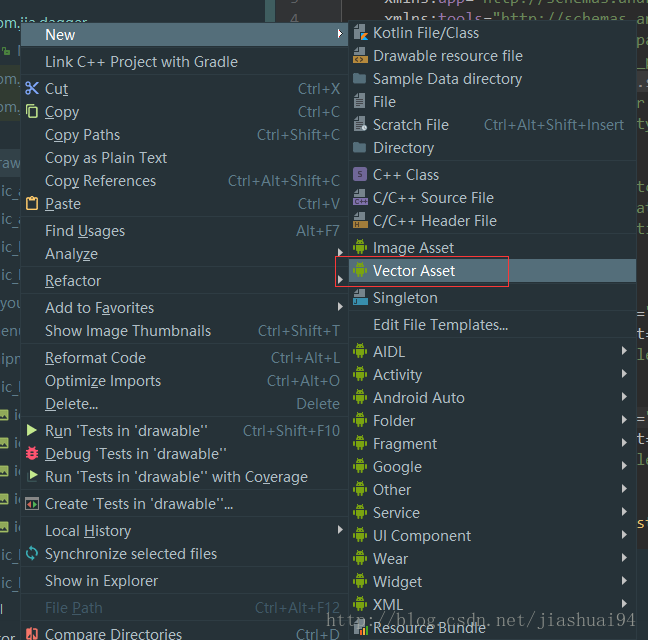Image resolution: width=648 pixels, height=640 pixels.
Task: Click the C/C++ Header File icon
Action: 360,221
